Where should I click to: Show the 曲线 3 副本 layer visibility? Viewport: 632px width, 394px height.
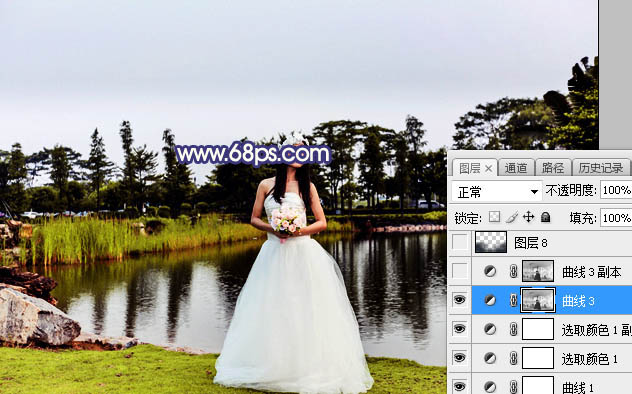coord(459,271)
